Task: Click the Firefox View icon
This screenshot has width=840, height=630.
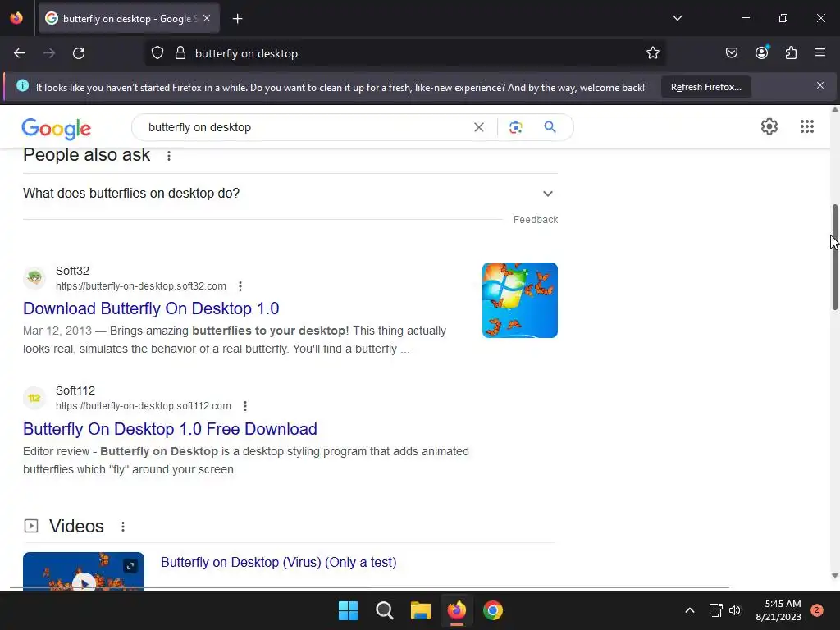Action: [x=16, y=18]
